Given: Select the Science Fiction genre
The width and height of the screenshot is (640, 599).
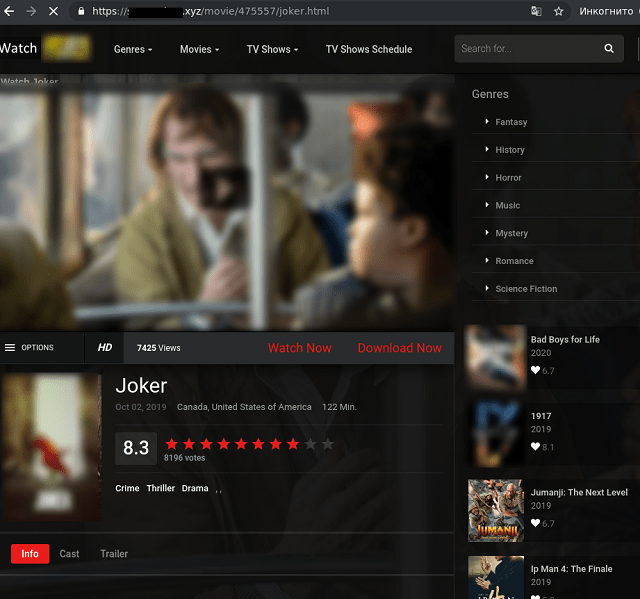Looking at the screenshot, I should 526,288.
